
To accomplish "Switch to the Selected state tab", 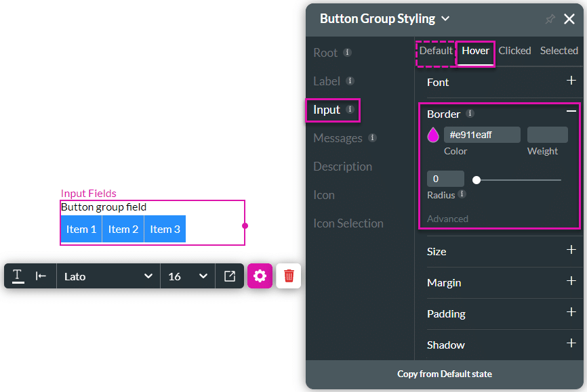I will tap(559, 51).
